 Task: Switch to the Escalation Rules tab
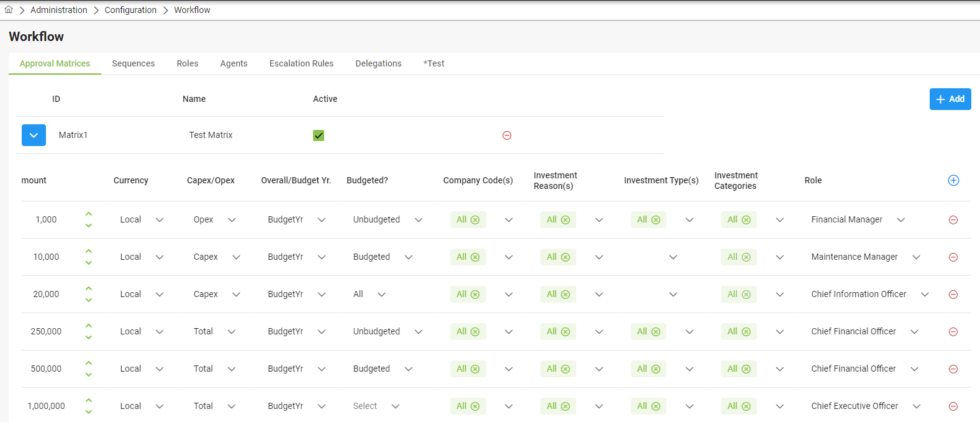[301, 63]
